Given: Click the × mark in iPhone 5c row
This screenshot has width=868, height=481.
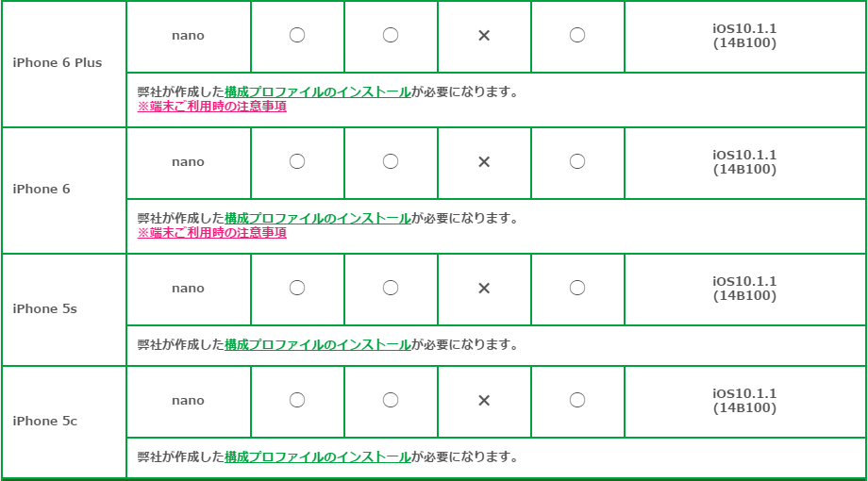Looking at the screenshot, I should pos(484,400).
